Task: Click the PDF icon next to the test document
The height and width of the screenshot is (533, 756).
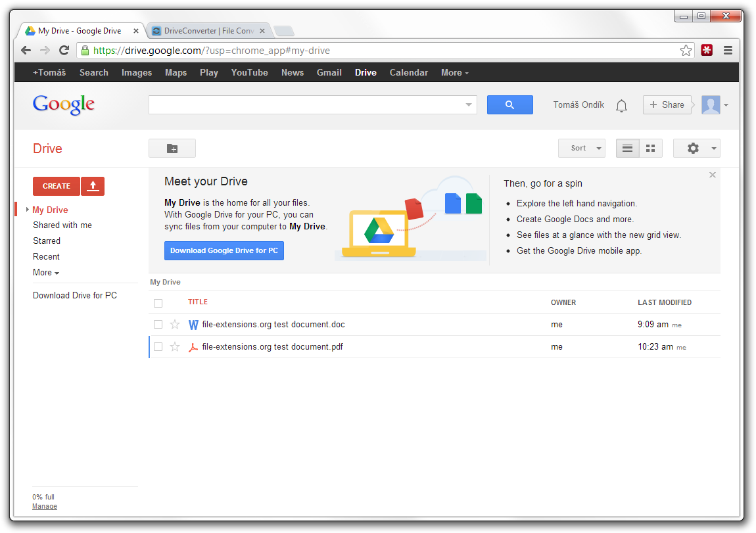Action: click(x=193, y=346)
